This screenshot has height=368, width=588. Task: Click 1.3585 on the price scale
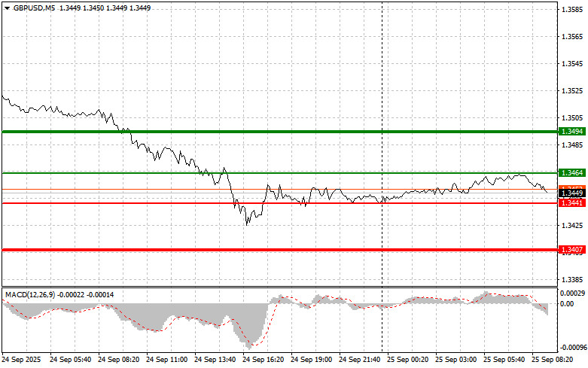coord(572,10)
